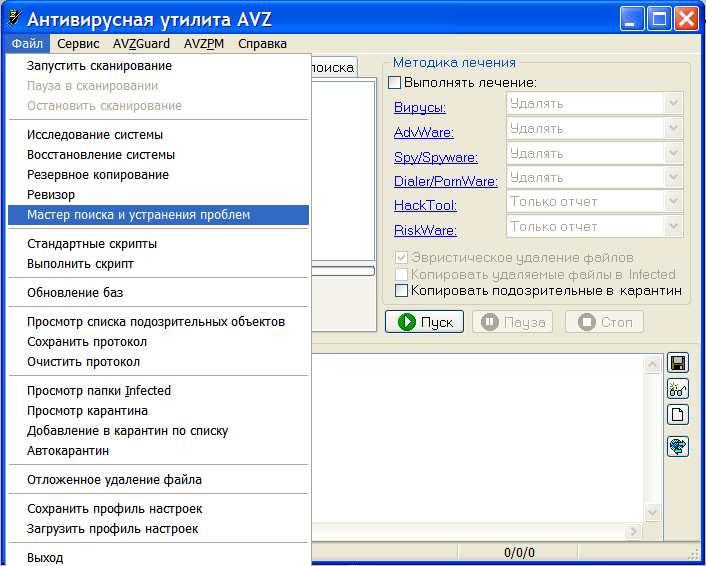Click the partially hidden search tab
The width and height of the screenshot is (706, 566).
point(334,68)
